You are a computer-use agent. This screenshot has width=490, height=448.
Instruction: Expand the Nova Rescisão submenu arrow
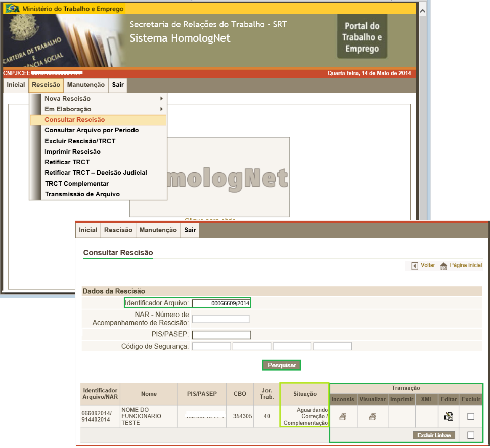coord(161,99)
